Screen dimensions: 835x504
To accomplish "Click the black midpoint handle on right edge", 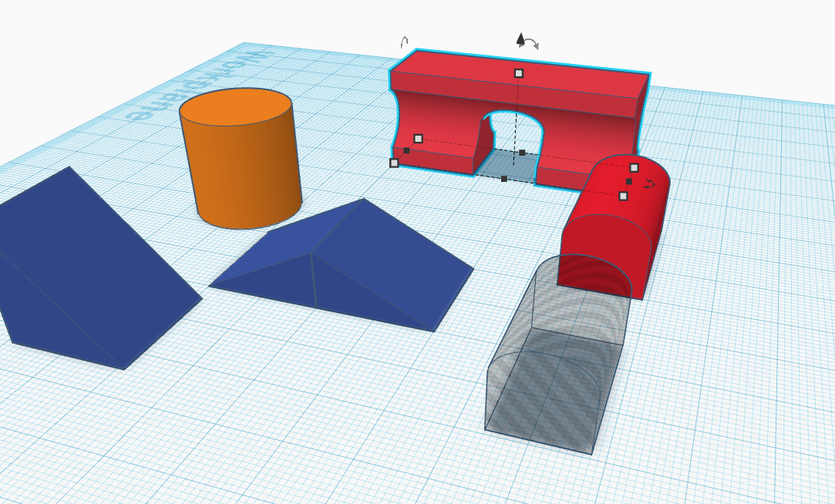I will tap(629, 181).
